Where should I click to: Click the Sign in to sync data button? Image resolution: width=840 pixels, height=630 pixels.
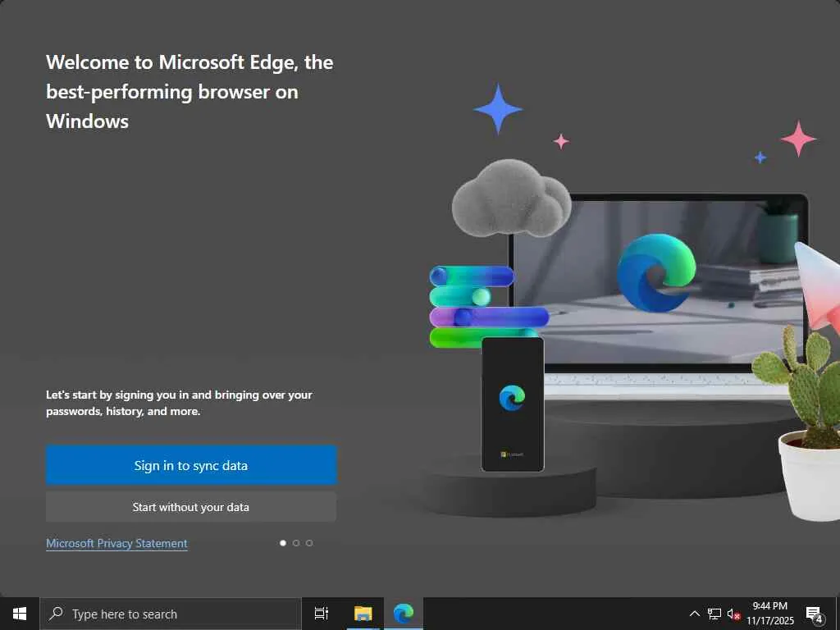(x=191, y=465)
